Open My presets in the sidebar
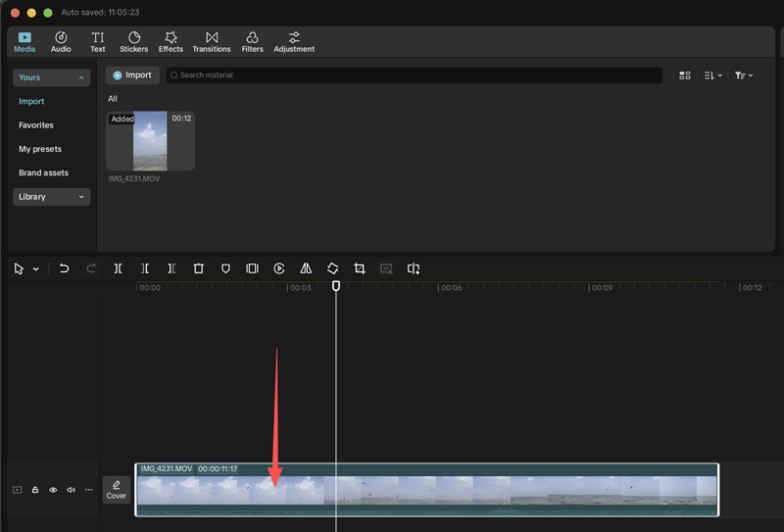This screenshot has height=532, width=784. pos(40,149)
